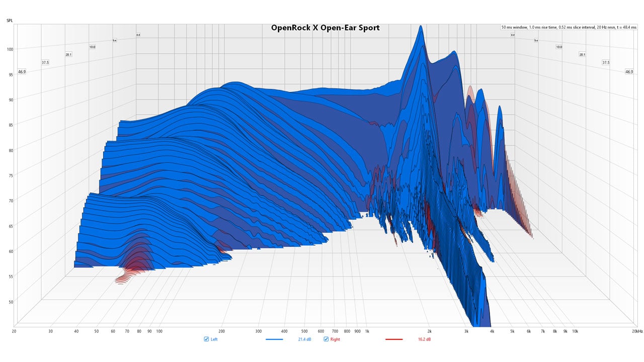Click the 3k frequency axis label
644x362 pixels.
[x=466, y=331]
